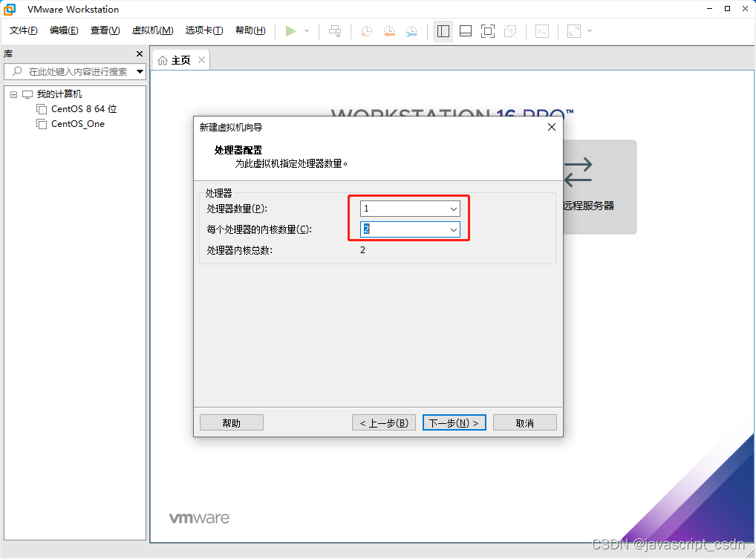The width and height of the screenshot is (756, 559).
Task: Click the Unity mode toolbar icon
Action: [x=510, y=31]
